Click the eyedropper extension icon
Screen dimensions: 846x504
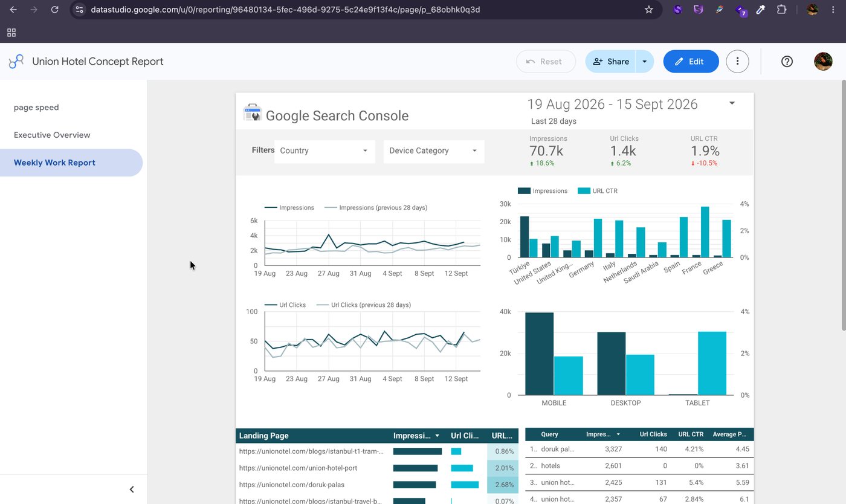click(x=761, y=10)
